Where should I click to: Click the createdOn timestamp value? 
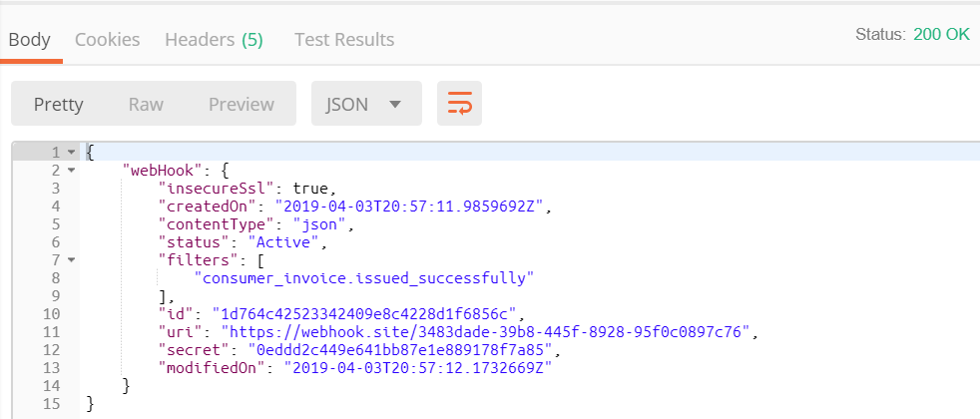(x=413, y=207)
